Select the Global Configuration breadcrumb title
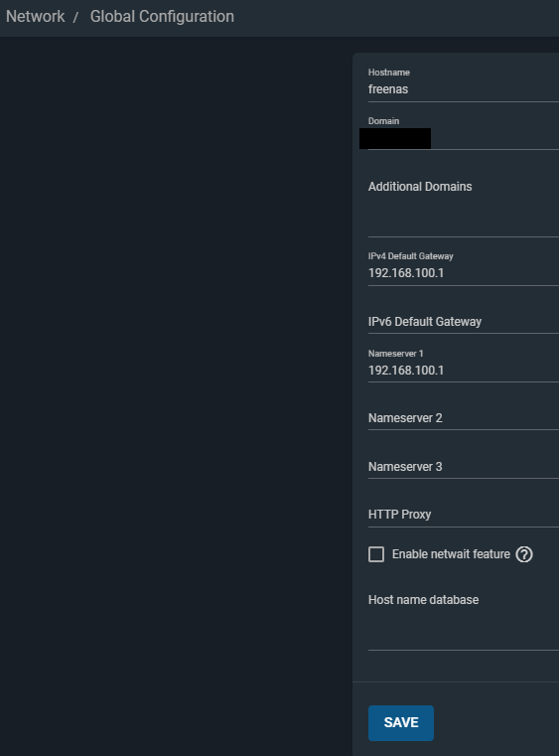Viewport: 559px width, 756px height. click(x=162, y=17)
